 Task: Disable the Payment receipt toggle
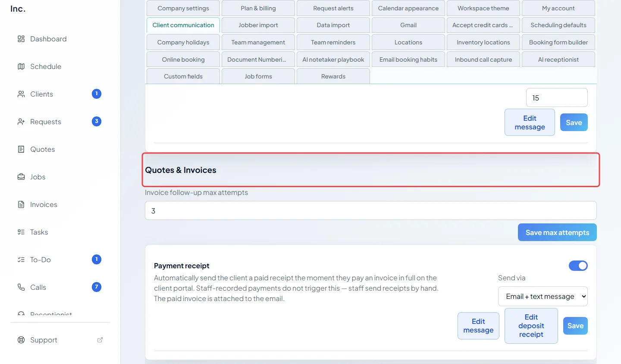click(578, 266)
